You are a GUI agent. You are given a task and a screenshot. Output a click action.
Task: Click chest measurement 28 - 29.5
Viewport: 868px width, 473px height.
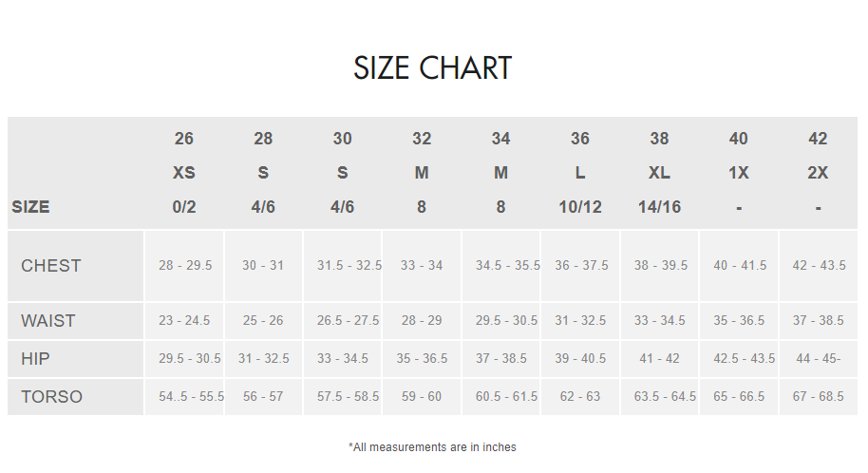(185, 266)
